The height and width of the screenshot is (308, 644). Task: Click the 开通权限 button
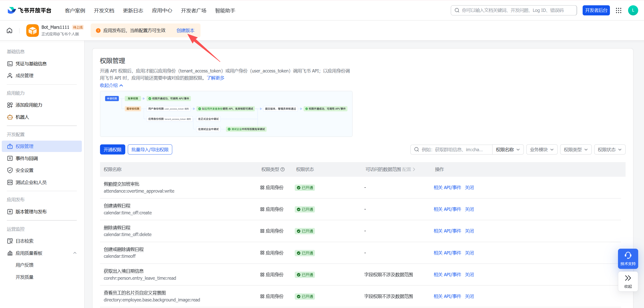pyautogui.click(x=112, y=150)
